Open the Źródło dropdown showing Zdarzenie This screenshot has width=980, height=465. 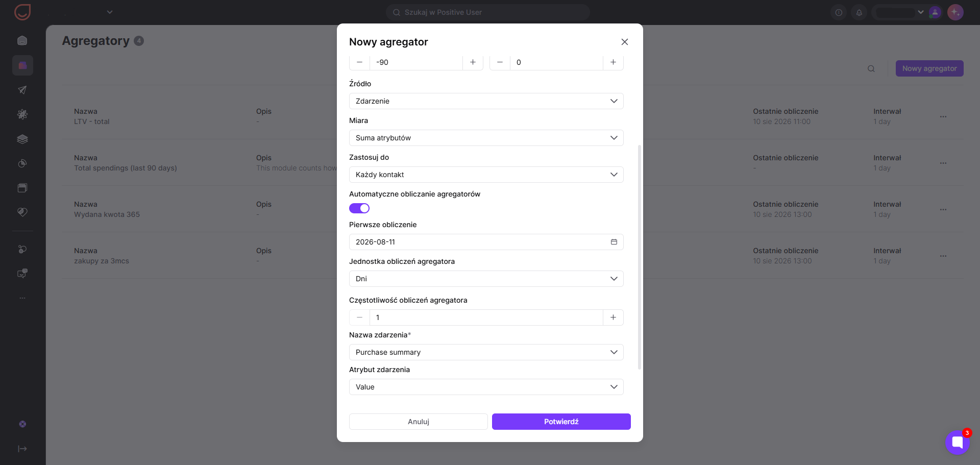point(486,101)
